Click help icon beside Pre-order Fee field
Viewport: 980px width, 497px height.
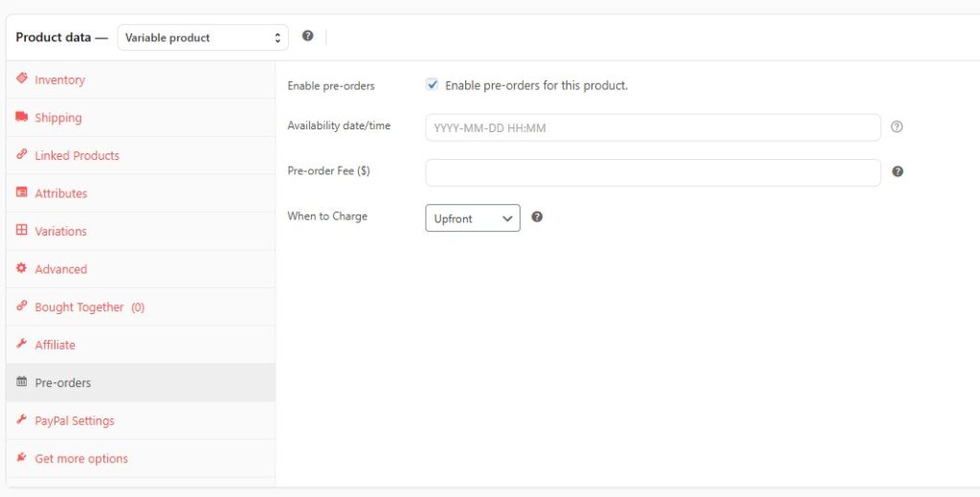[x=898, y=172]
